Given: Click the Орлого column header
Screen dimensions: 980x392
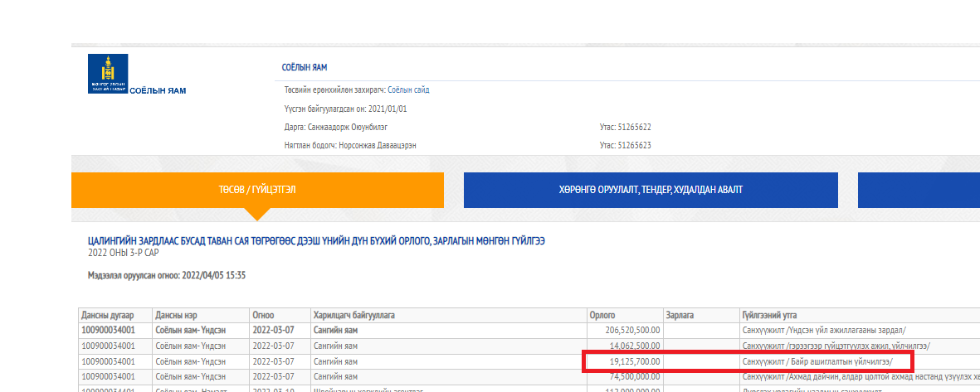Looking at the screenshot, I should coord(602,315).
